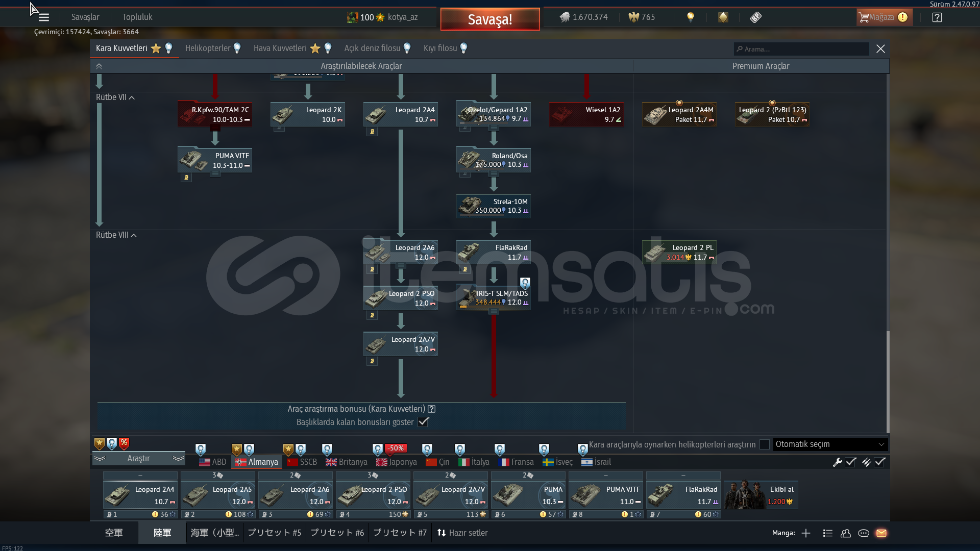Screen dimensions: 980x551
Task: Open the research points lightbulb icon
Action: pyautogui.click(x=691, y=17)
